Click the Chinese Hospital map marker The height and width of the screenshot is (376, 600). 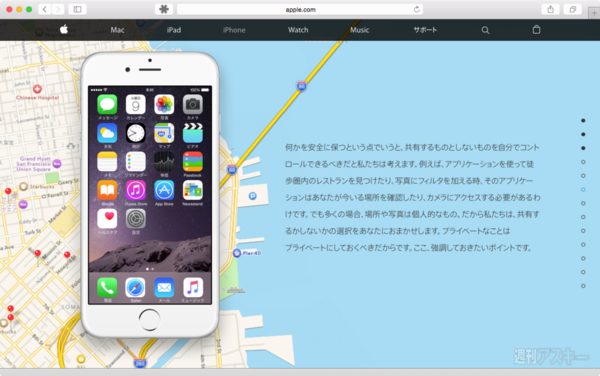point(37,89)
